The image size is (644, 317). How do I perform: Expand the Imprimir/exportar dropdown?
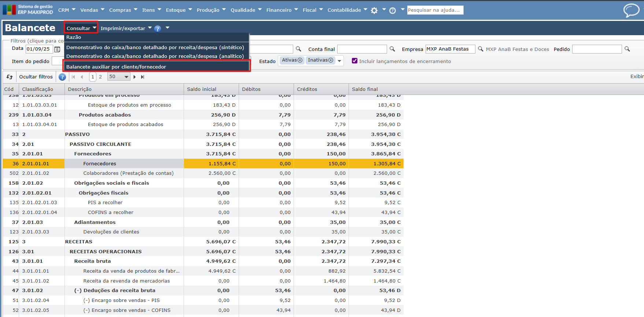pos(126,28)
